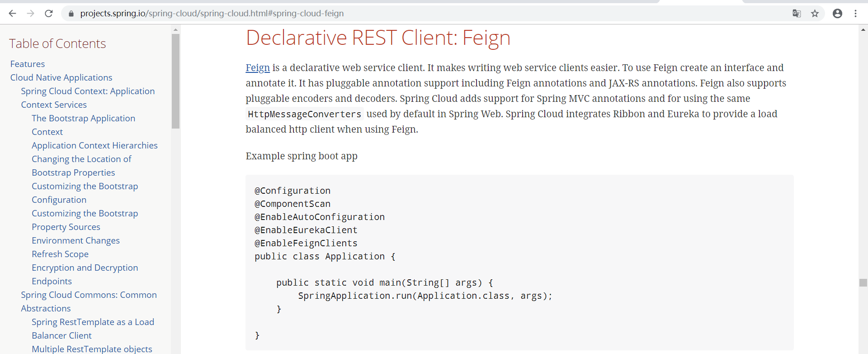
Task: Open the translate page icon
Action: tap(797, 14)
